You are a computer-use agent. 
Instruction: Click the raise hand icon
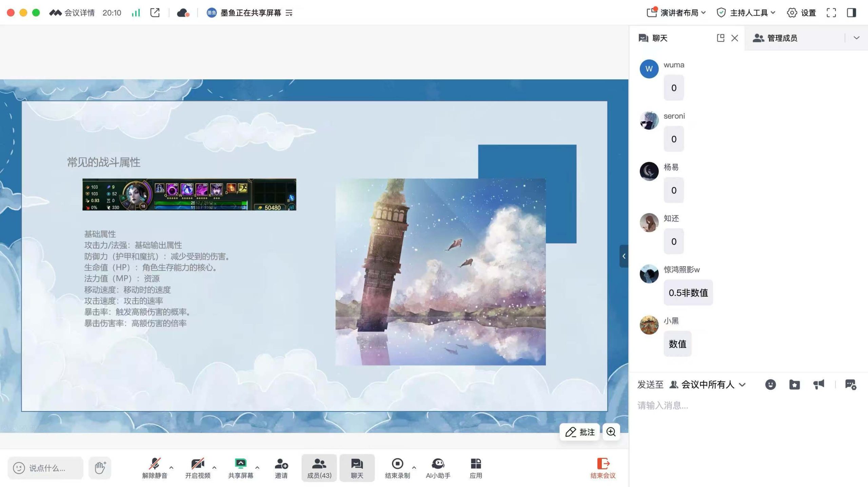[100, 468]
